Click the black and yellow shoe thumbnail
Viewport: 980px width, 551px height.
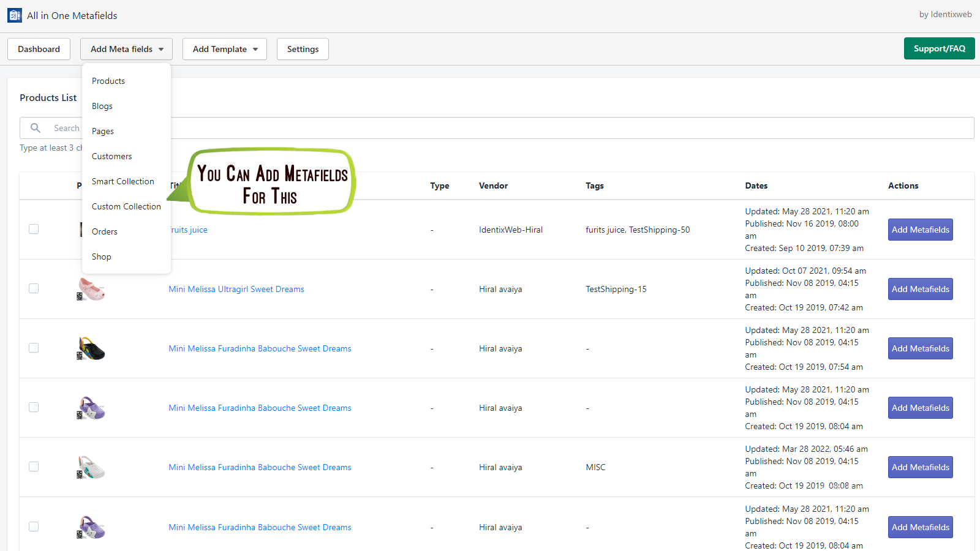click(91, 348)
